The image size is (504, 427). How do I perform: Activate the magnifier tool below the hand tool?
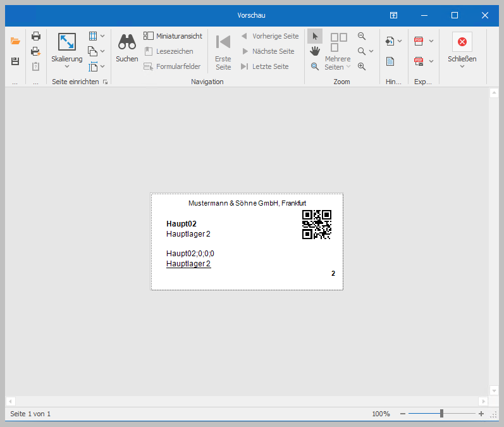(315, 66)
